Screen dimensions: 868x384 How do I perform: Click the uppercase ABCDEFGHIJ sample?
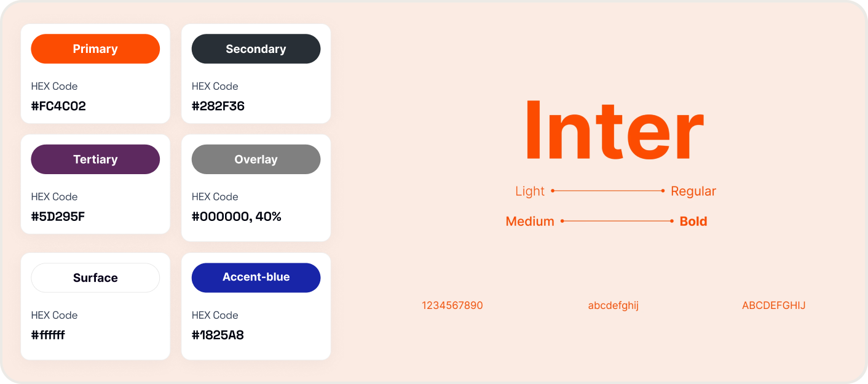pos(774,305)
